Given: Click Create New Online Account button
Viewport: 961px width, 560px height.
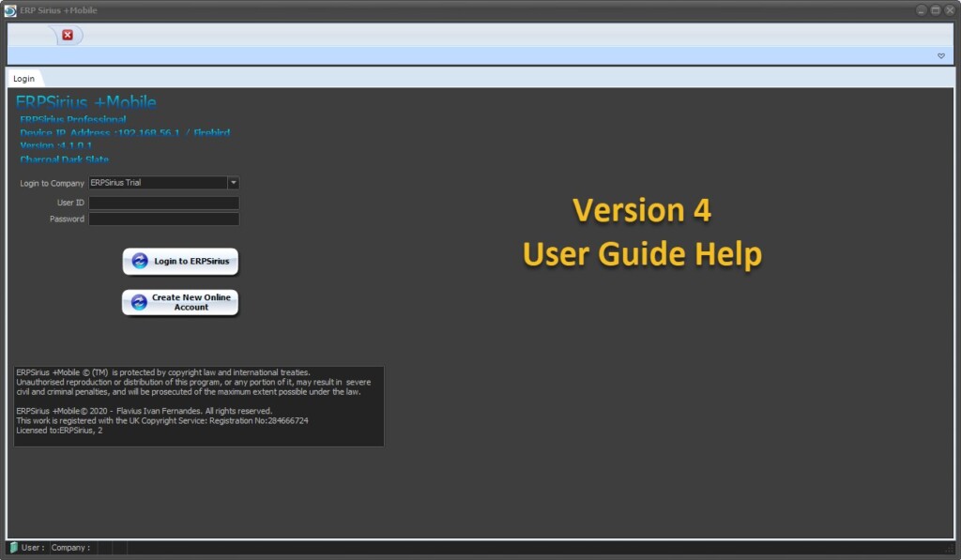Looking at the screenshot, I should (x=180, y=302).
